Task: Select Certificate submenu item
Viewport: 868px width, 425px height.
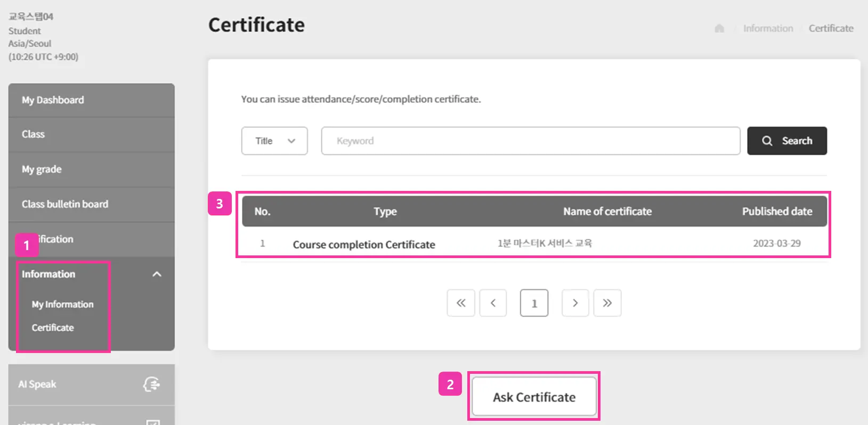Action: 53,328
